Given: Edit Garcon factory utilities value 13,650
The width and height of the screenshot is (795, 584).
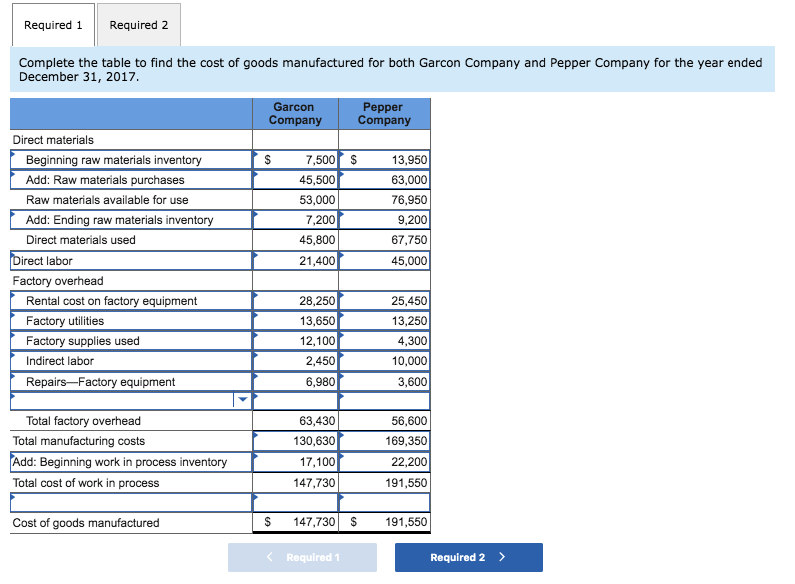Looking at the screenshot, I should pyautogui.click(x=296, y=321).
